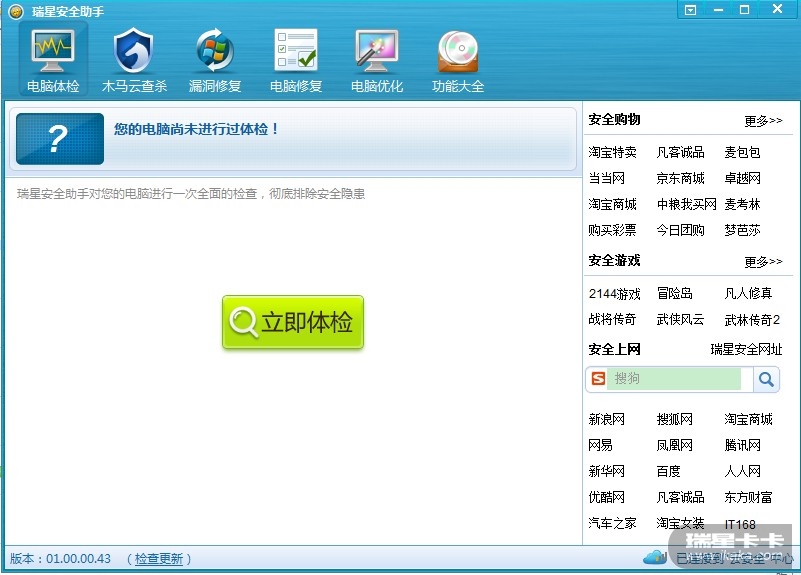Image resolution: width=801 pixels, height=575 pixels.
Task: Open 今日团购 link
Action: click(x=680, y=230)
